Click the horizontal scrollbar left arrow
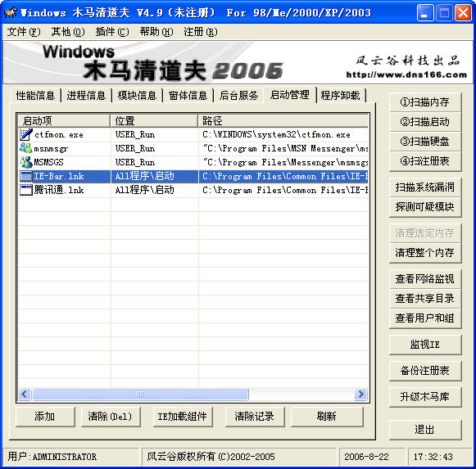 [25, 394]
